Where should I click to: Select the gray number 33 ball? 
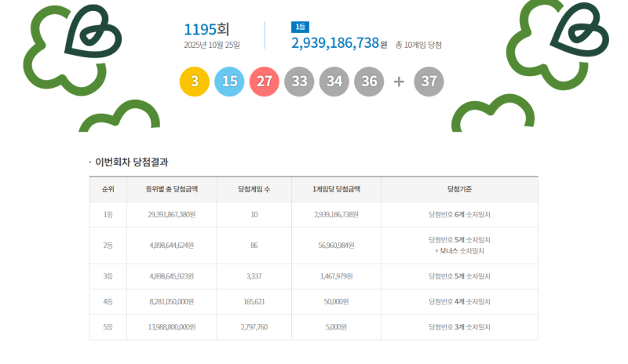300,82
